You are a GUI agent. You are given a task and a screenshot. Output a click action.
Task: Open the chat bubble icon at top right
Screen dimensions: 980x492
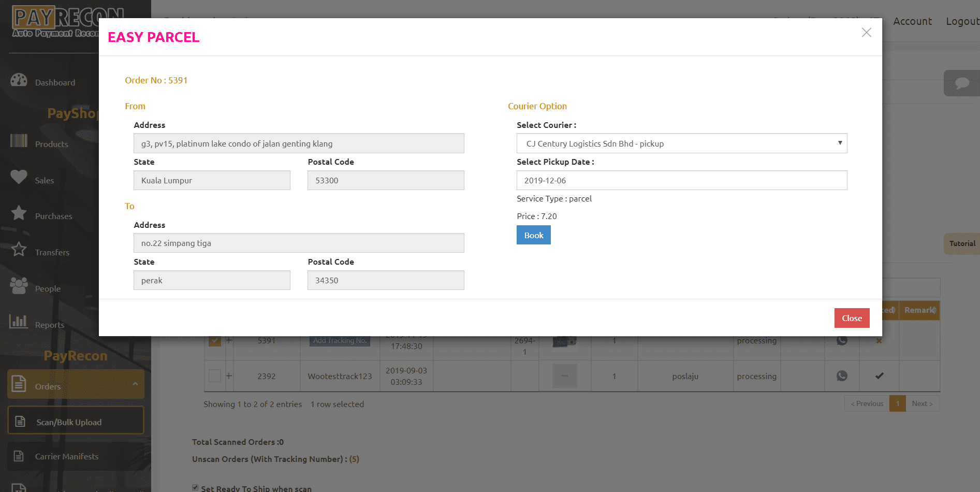(962, 83)
